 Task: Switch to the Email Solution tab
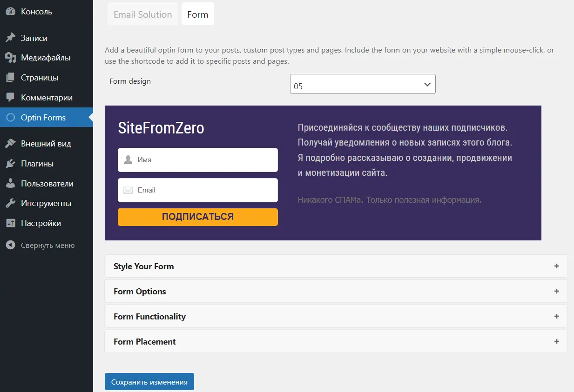tap(143, 14)
